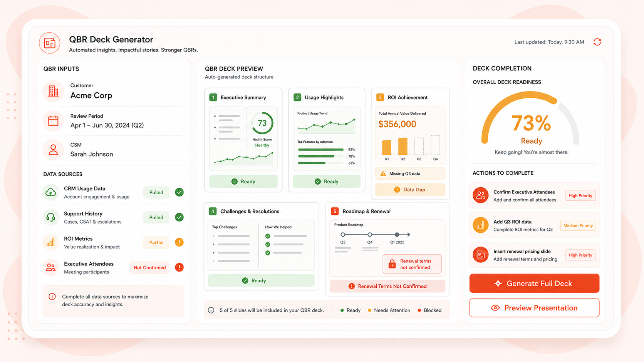
Task: Click the Executive Attendees red alert icon
Action: [179, 267]
